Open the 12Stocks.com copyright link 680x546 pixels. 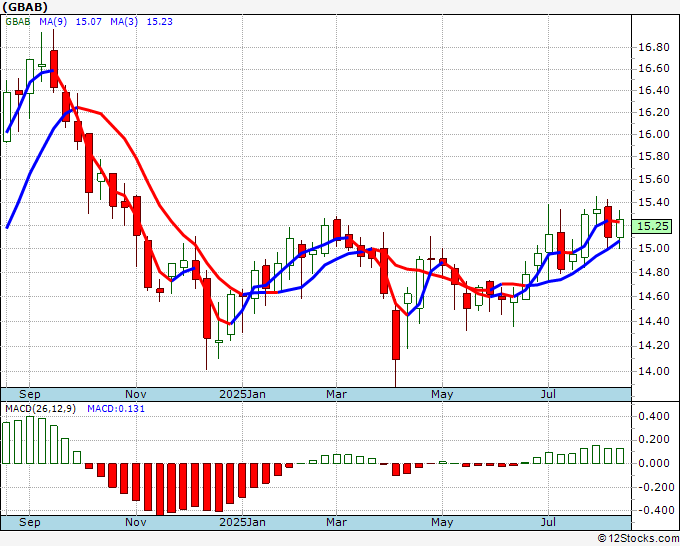(638, 539)
